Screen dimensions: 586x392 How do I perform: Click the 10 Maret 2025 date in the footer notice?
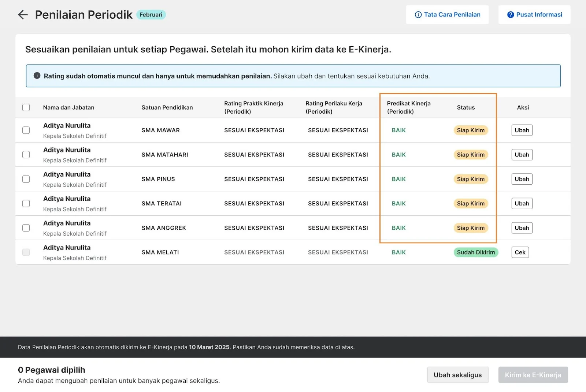coord(209,347)
